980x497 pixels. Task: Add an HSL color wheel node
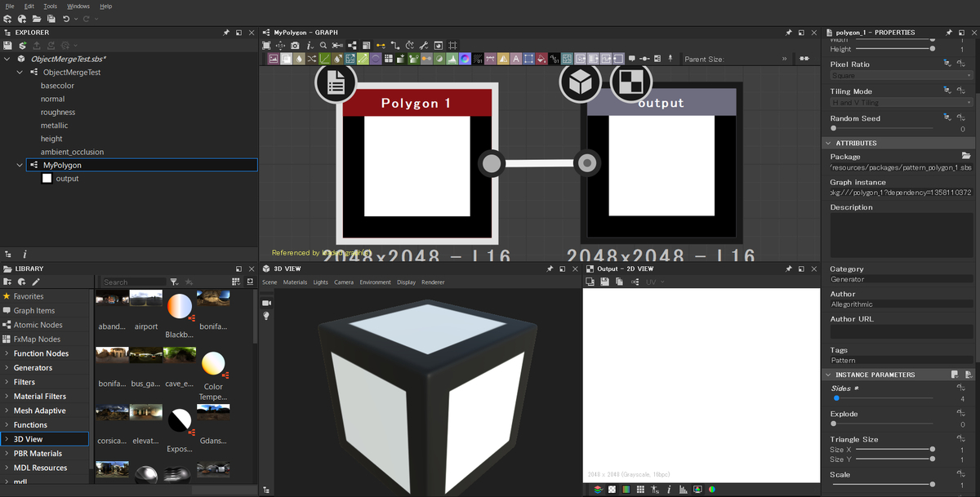(x=464, y=59)
